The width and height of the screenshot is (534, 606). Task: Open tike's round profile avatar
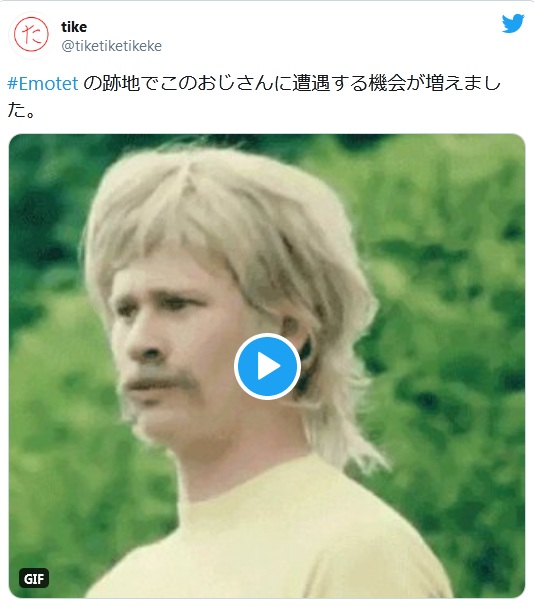click(x=31, y=34)
